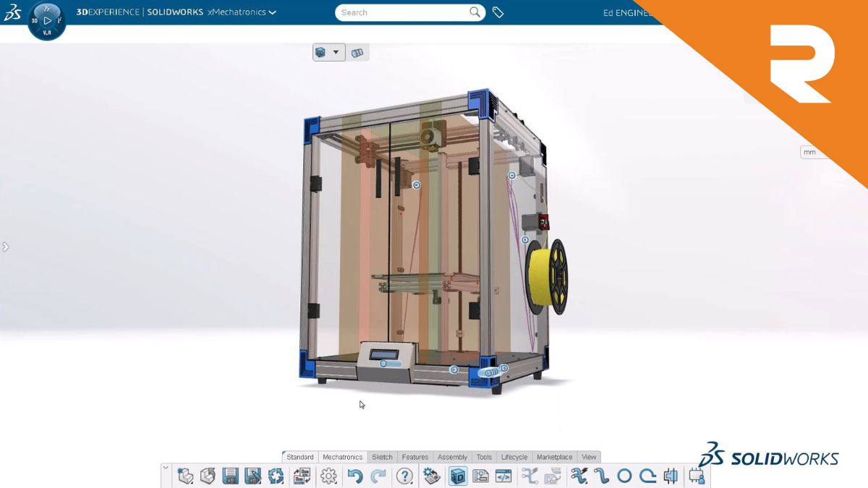Open Help via the question mark icon

pyautogui.click(x=404, y=476)
